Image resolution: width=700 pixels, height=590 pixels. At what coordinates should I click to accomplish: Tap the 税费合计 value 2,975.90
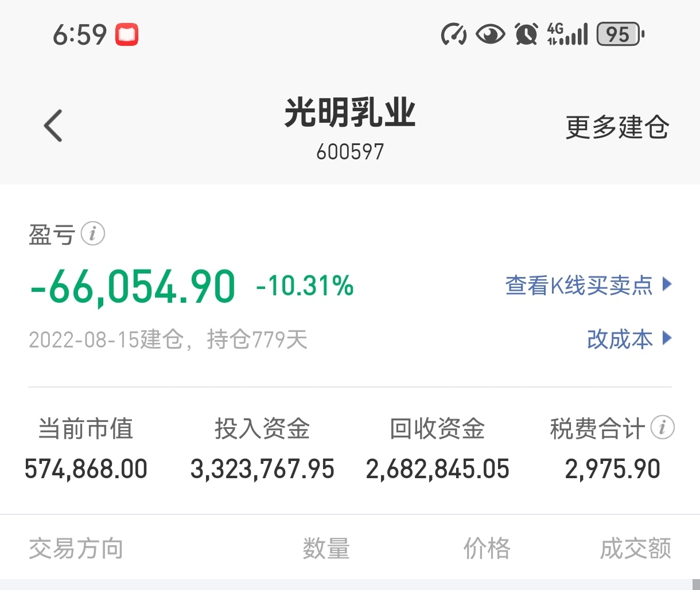pos(612,469)
